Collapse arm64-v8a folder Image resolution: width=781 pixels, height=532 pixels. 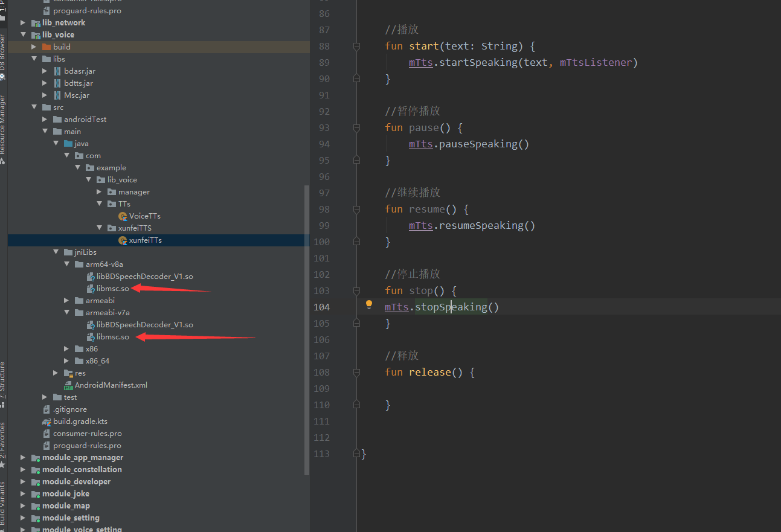67,264
